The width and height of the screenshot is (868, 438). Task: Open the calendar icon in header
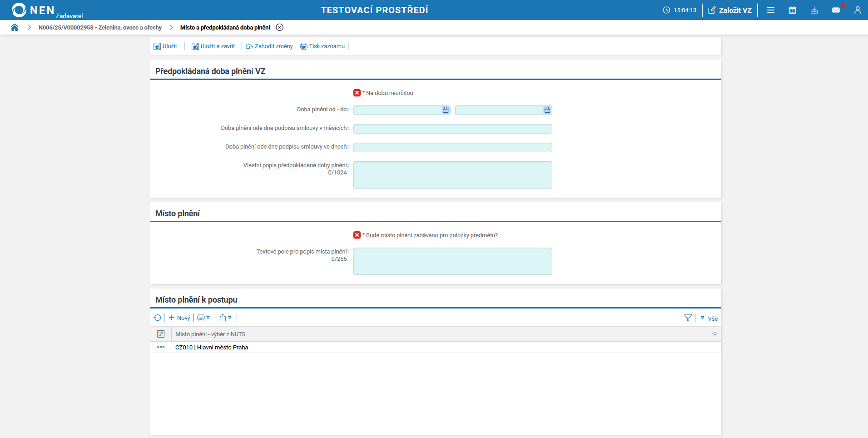pyautogui.click(x=792, y=10)
